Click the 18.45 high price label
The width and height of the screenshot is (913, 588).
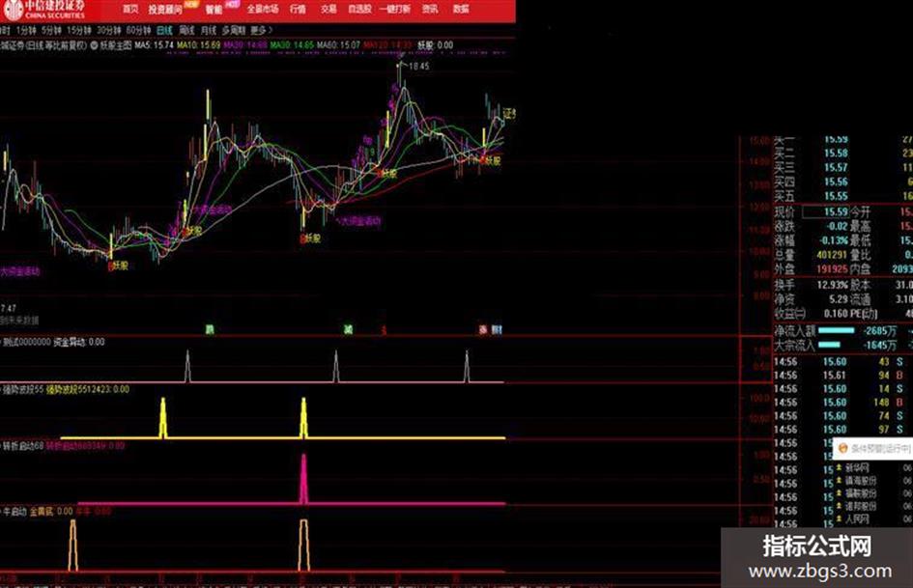418,67
